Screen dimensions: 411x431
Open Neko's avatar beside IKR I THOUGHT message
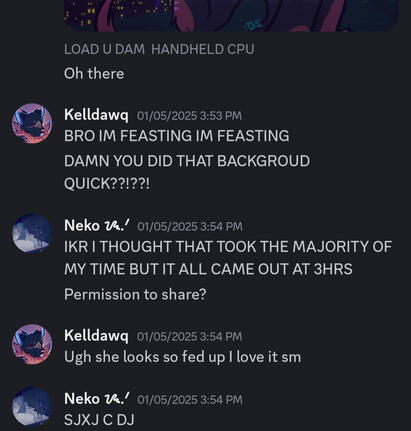[x=32, y=233]
